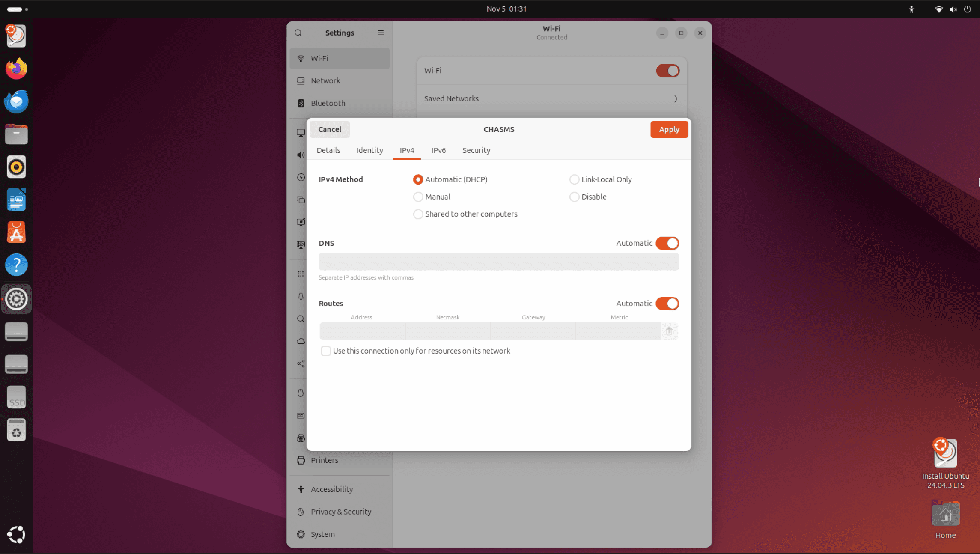Launch Thunderbird mail from the dock
This screenshot has width=980, height=554.
tap(16, 101)
